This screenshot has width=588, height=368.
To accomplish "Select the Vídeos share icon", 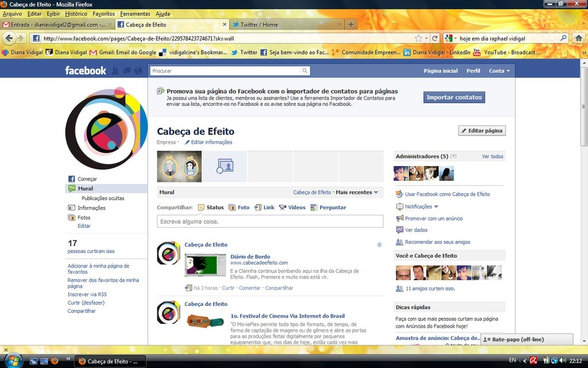I will coord(283,207).
